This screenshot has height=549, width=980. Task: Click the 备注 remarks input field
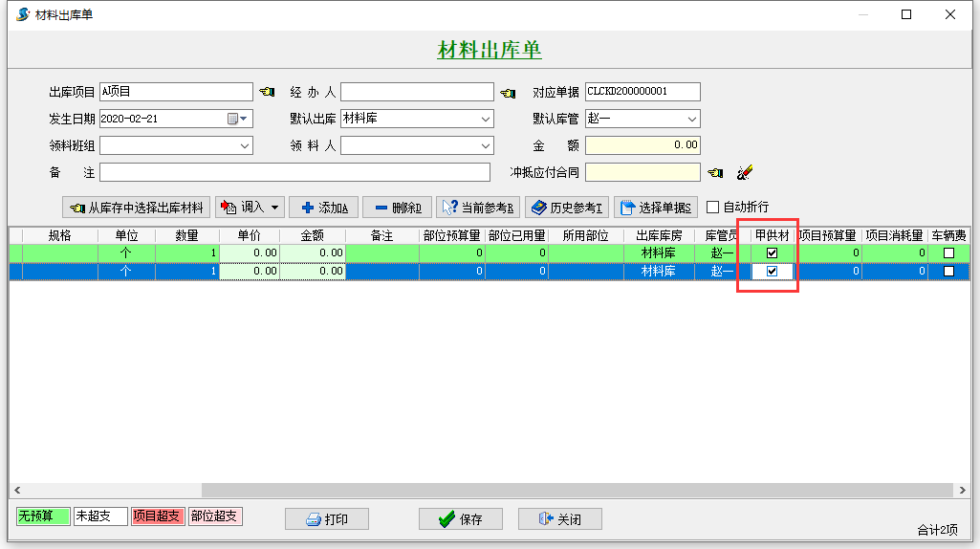click(x=294, y=172)
